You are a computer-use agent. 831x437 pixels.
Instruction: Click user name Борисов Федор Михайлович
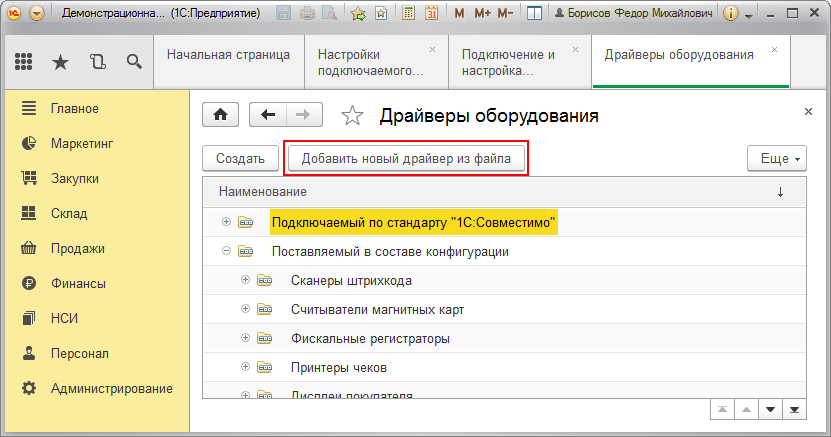pyautogui.click(x=634, y=13)
